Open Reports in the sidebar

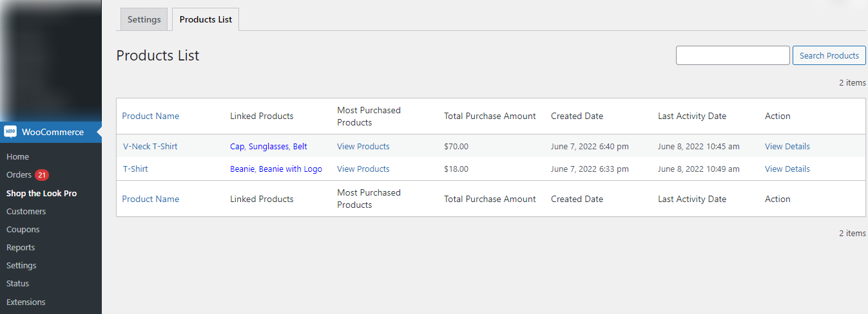pos(21,247)
